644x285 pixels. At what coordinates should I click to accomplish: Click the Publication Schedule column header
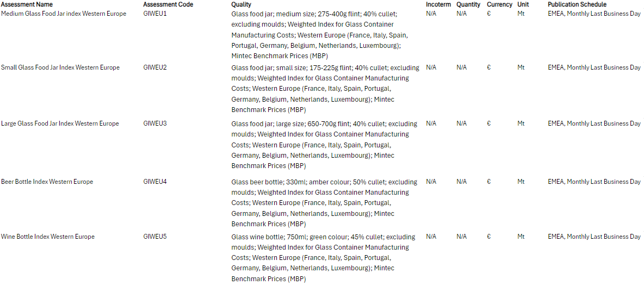tap(577, 4)
